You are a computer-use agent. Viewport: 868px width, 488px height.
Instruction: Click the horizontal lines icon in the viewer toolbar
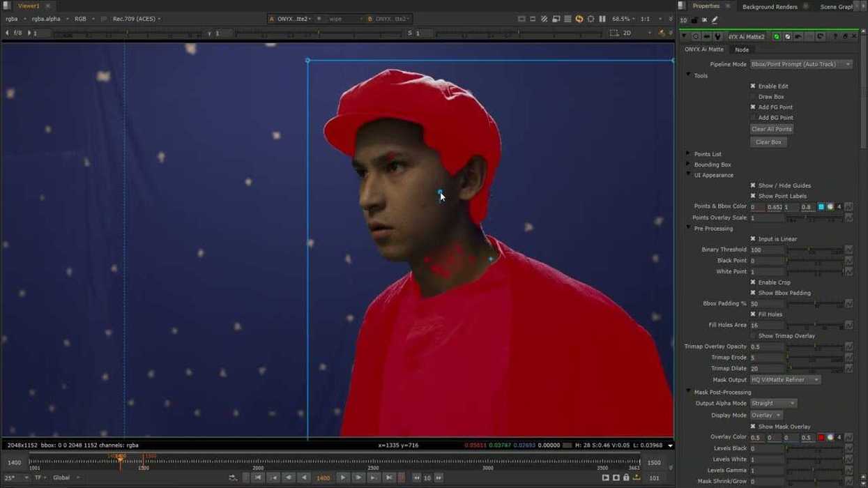pyautogui.click(x=568, y=19)
